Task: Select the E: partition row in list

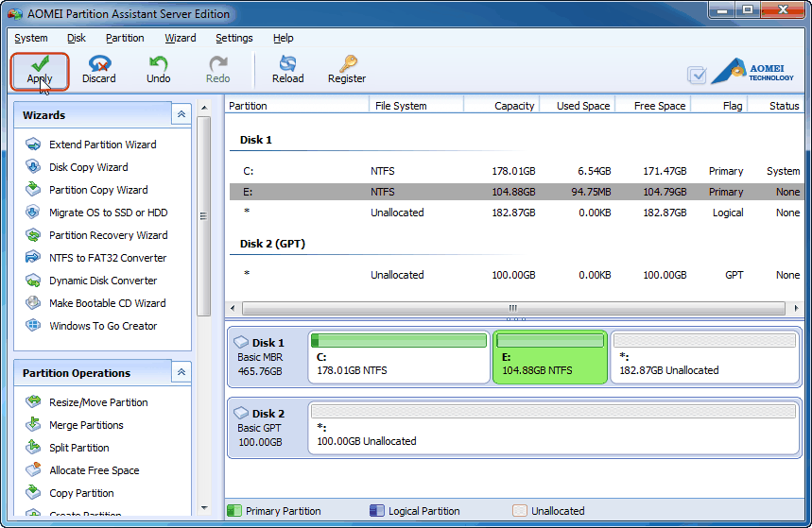Action: coord(516,192)
